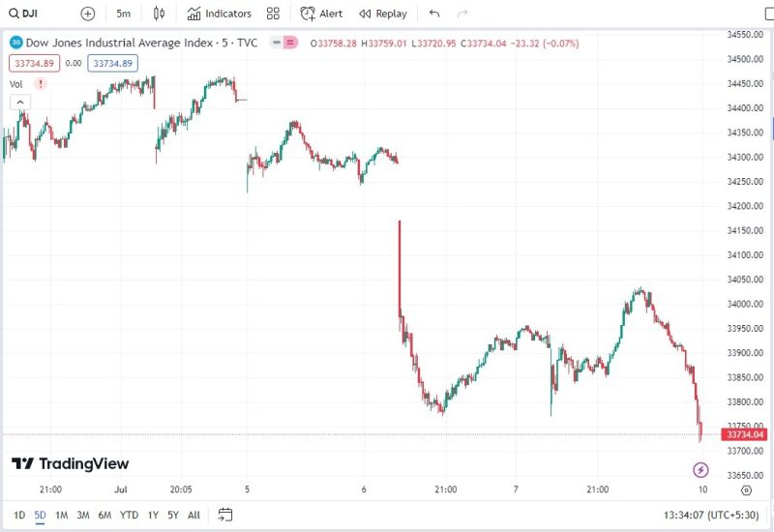Select the YTD date range
Viewport: 774px width, 532px height.
(129, 515)
